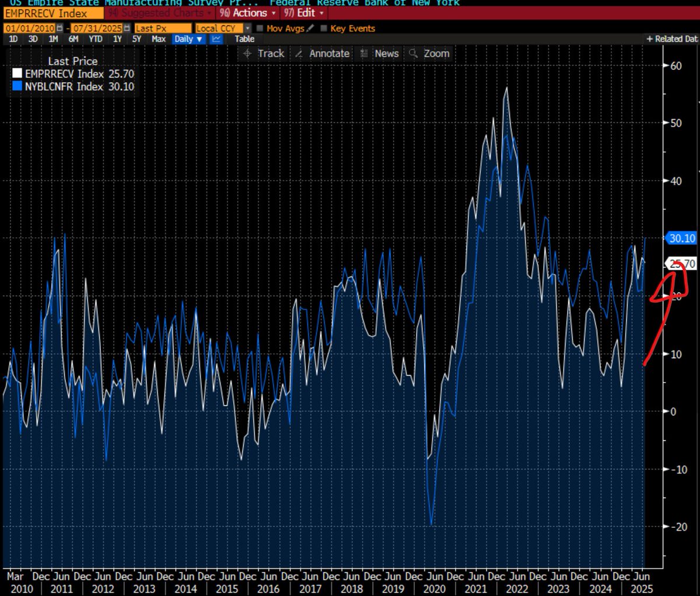Click the Mov Avgs pencil edit icon
This screenshot has width=700, height=596.
pyautogui.click(x=310, y=28)
